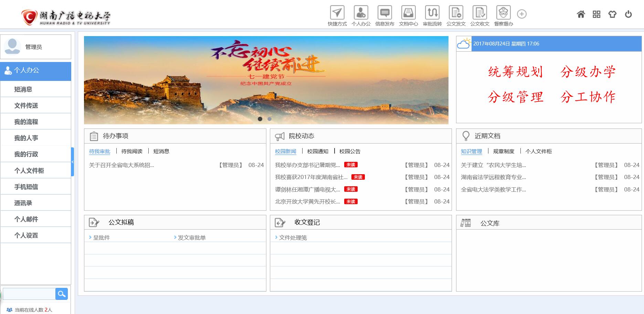
Task: Open the 呈批件 draft link
Action: pyautogui.click(x=102, y=238)
